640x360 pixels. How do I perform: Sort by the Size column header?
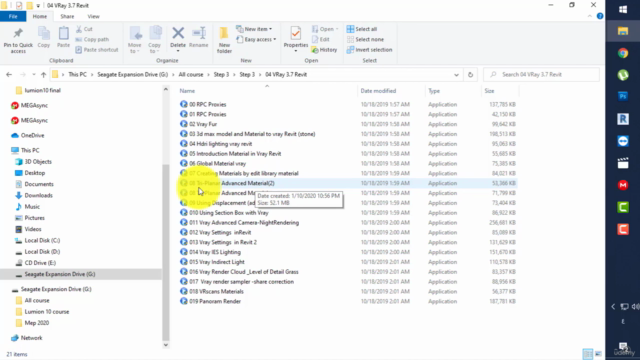489,91
